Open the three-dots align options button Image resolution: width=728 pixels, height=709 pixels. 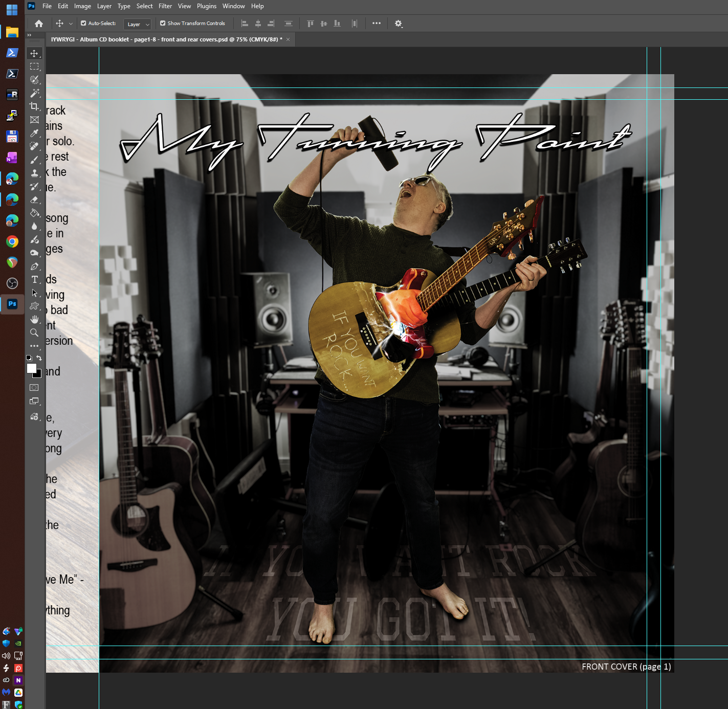377,24
